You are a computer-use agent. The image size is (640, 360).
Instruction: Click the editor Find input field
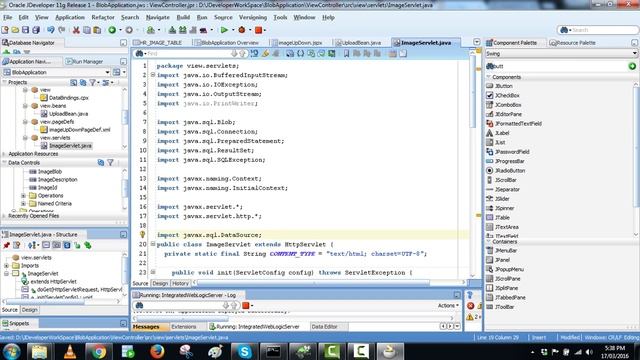click(x=188, y=53)
